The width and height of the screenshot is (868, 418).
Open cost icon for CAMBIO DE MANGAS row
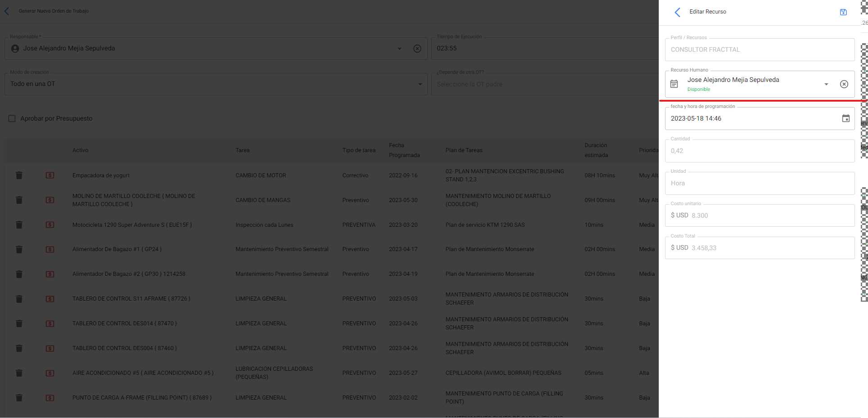[50, 200]
